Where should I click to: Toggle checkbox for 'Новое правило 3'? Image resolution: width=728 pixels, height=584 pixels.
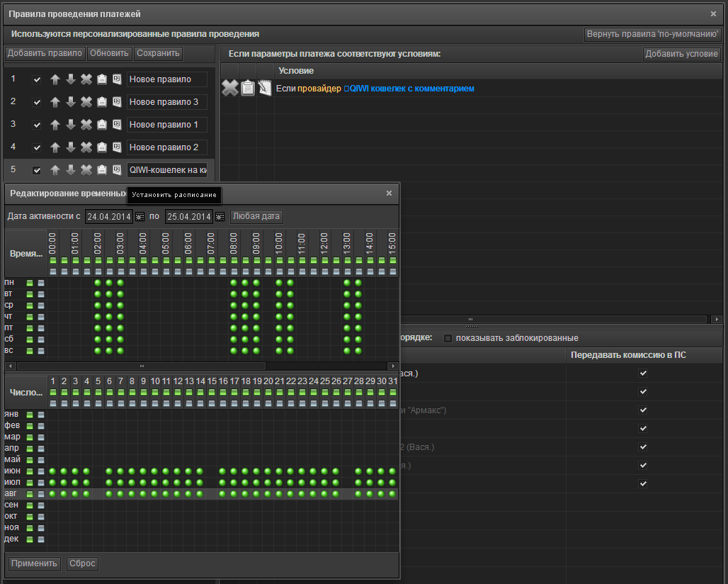tap(37, 102)
